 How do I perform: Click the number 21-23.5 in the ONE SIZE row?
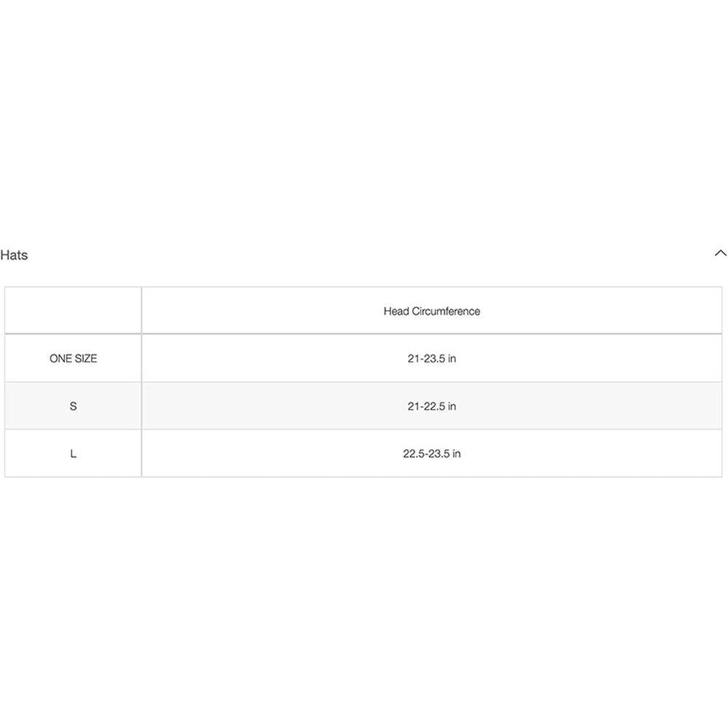point(426,358)
